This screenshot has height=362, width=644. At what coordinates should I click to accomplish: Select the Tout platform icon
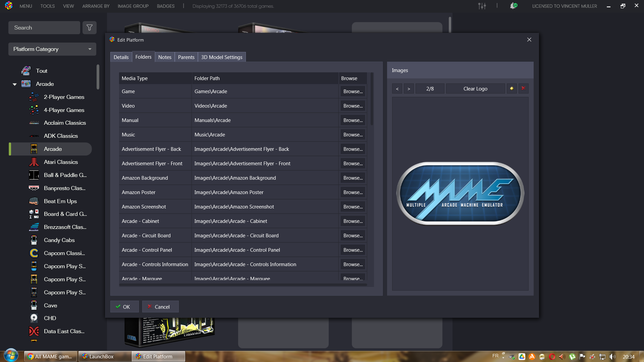(26, 71)
